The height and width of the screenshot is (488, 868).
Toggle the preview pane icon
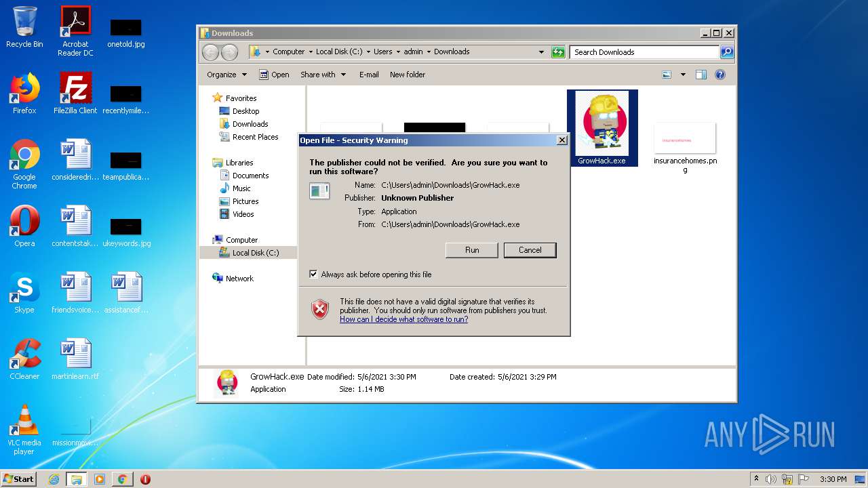[701, 75]
